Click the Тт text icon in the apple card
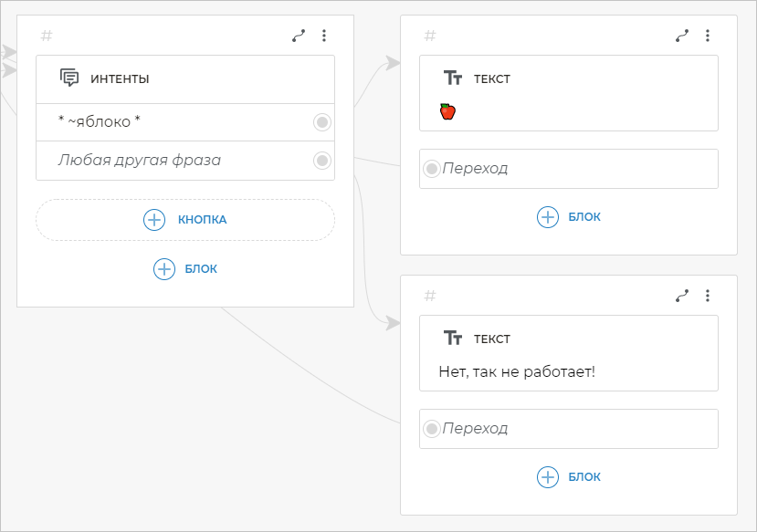Viewport: 757px width, 532px height. [453, 78]
